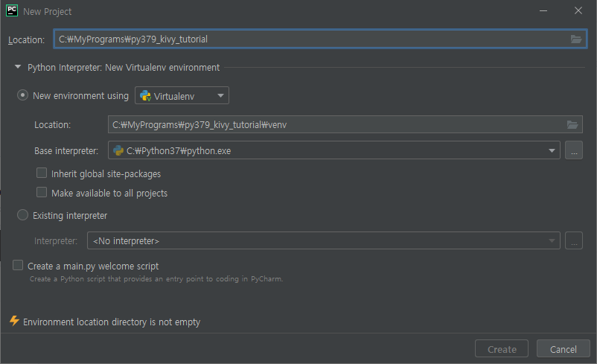Click the Base interpreter path text
The width and height of the screenshot is (597, 364).
click(x=179, y=151)
